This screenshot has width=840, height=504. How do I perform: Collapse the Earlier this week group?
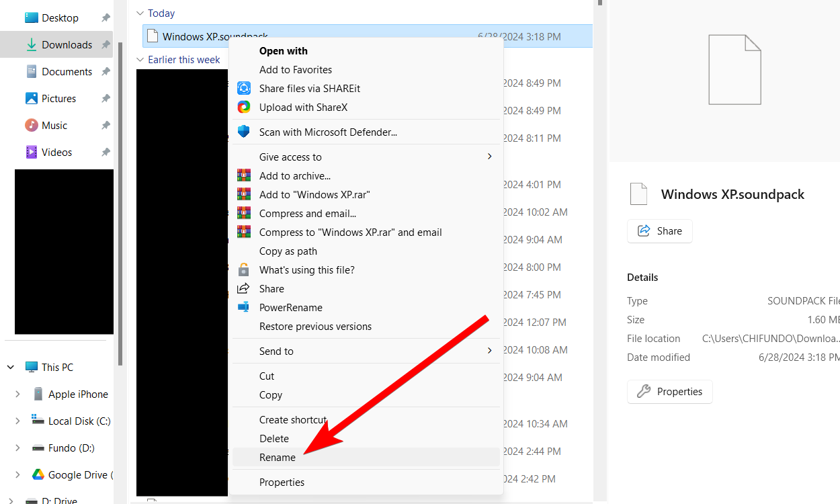[140, 60]
